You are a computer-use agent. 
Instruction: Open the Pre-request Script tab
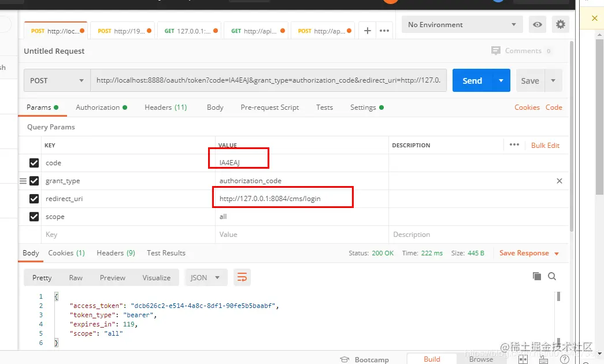tap(270, 107)
